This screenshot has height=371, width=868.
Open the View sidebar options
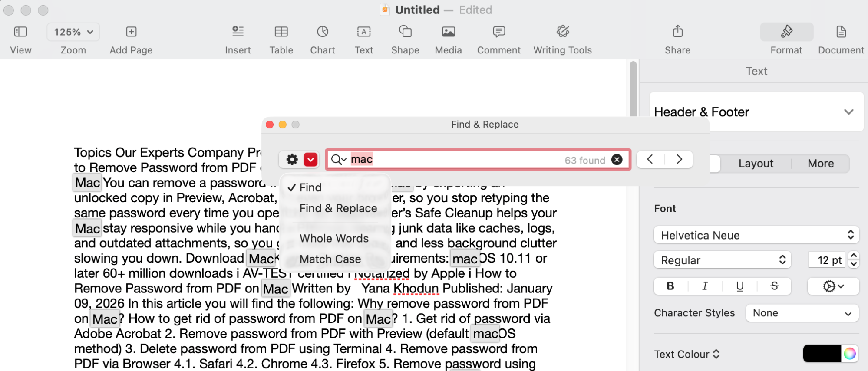[x=20, y=32]
